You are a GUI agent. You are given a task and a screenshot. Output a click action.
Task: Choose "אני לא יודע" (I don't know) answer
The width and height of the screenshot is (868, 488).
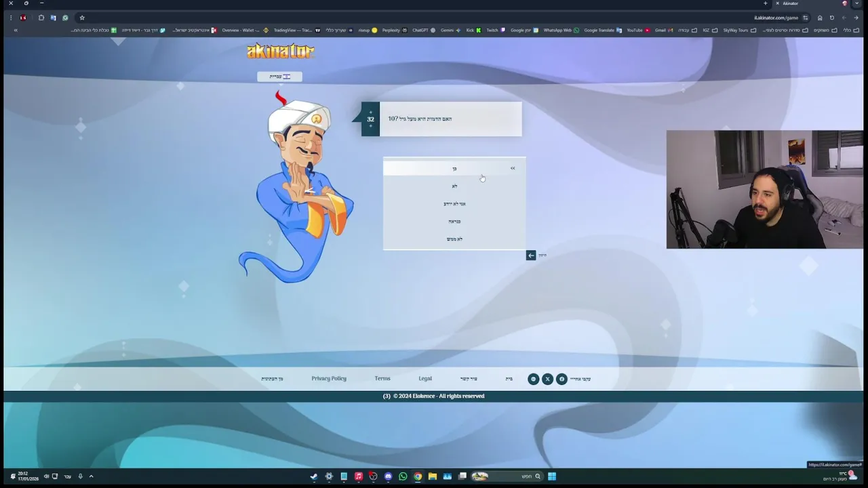click(454, 203)
